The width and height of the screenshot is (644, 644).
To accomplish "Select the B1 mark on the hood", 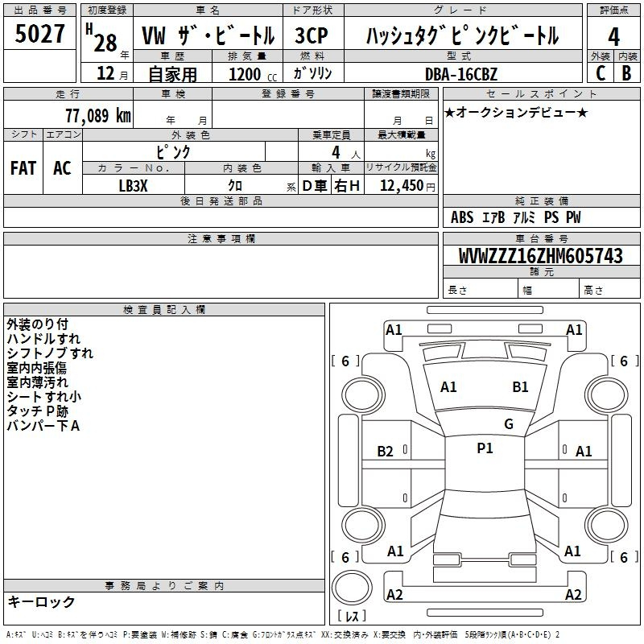I will point(520,387).
